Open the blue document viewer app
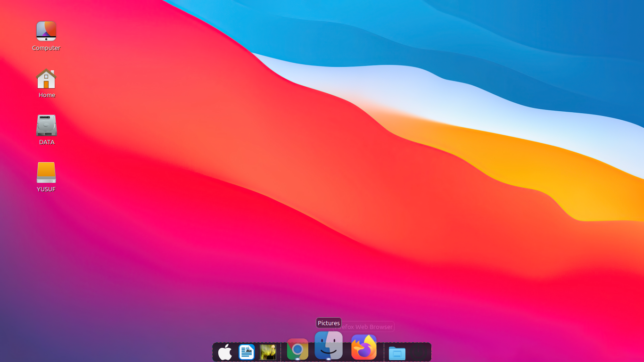 (x=247, y=352)
